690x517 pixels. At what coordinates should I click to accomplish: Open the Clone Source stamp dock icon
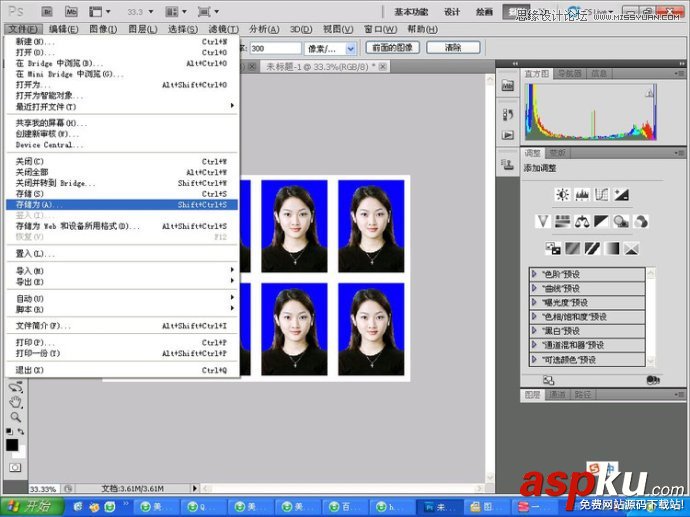[508, 165]
